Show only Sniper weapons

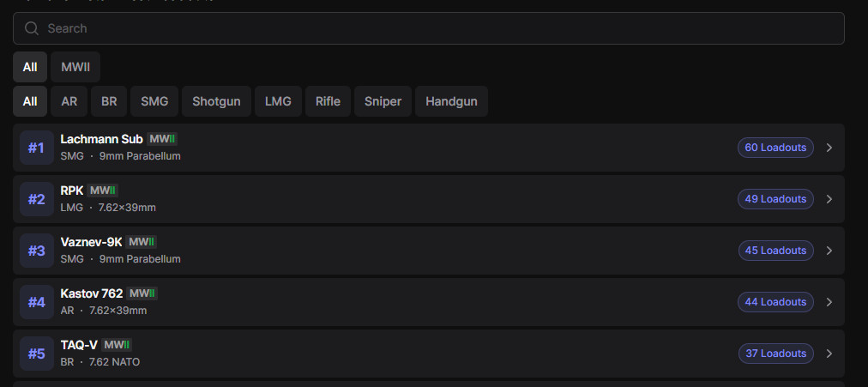click(x=383, y=101)
